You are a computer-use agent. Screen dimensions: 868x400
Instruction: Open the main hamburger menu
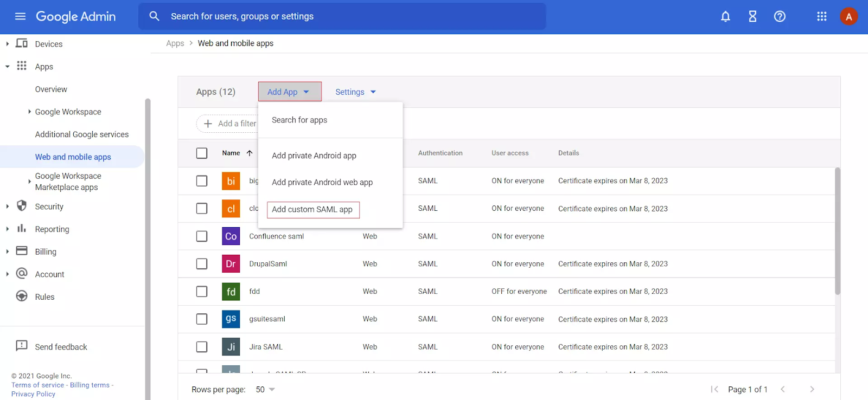coord(20,16)
